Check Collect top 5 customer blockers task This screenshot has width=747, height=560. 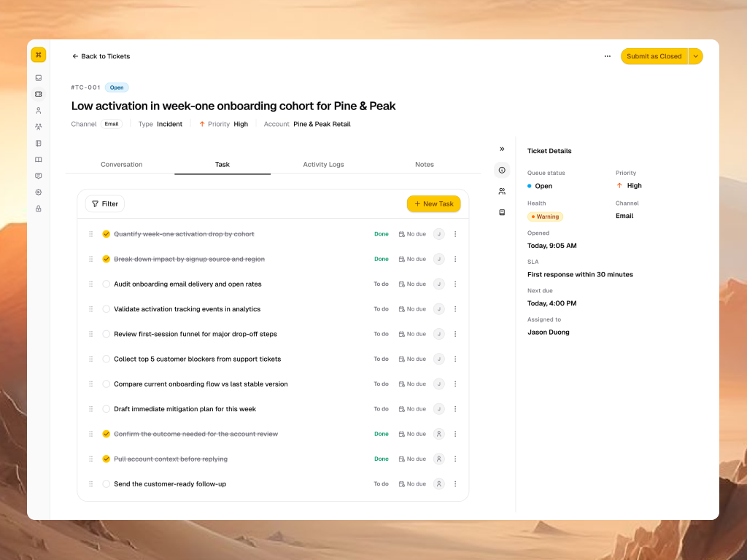click(107, 359)
